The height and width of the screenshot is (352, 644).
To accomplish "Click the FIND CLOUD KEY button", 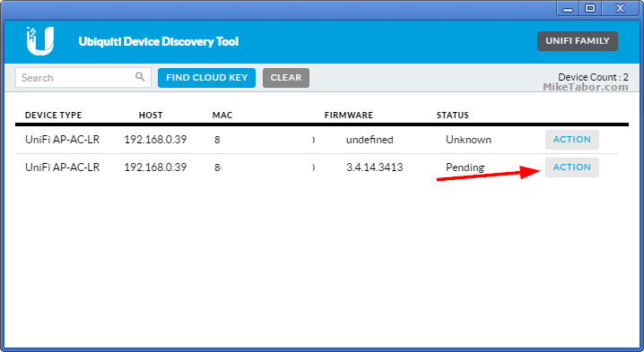I will pyautogui.click(x=206, y=78).
